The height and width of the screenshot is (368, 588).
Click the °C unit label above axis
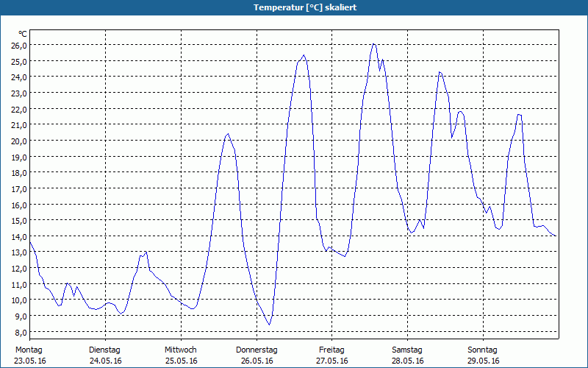pyautogui.click(x=23, y=34)
